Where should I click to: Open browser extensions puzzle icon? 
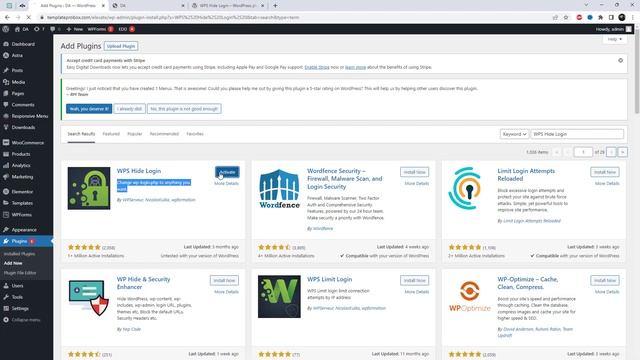tap(600, 18)
